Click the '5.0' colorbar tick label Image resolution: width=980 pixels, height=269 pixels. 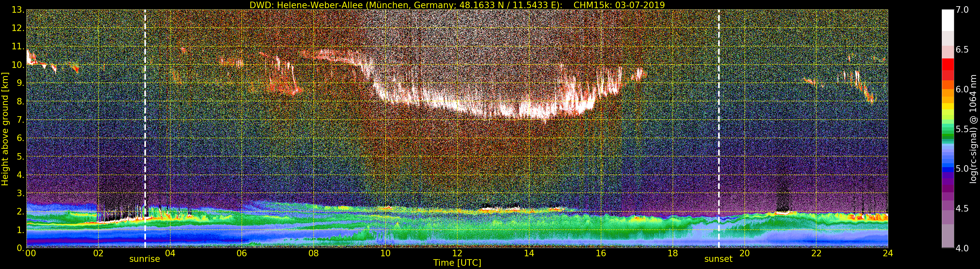click(962, 169)
